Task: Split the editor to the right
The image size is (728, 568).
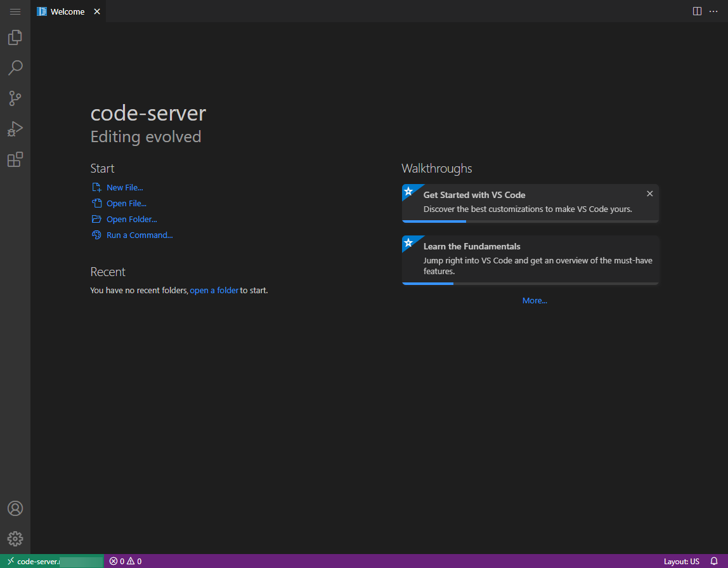Action: coord(697,11)
